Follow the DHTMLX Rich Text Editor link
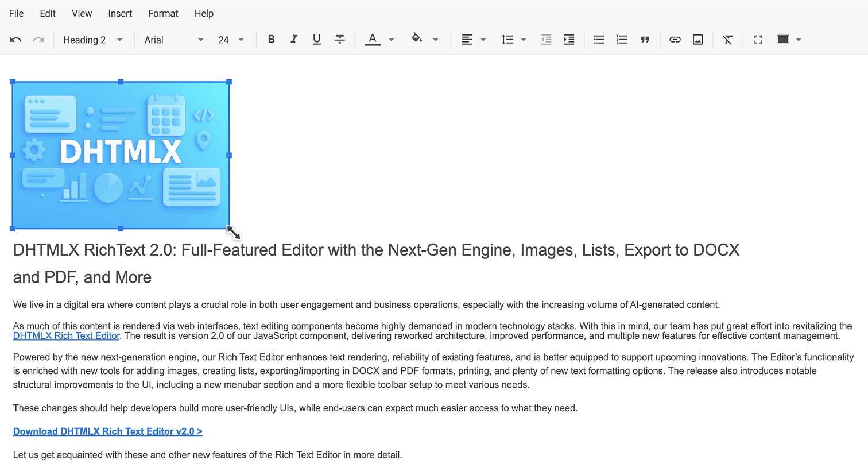Image resolution: width=868 pixels, height=471 pixels. coord(66,336)
